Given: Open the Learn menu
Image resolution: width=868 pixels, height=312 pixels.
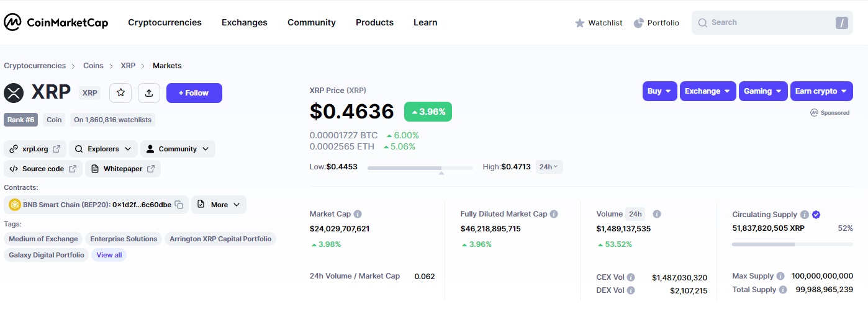Looking at the screenshot, I should [425, 22].
